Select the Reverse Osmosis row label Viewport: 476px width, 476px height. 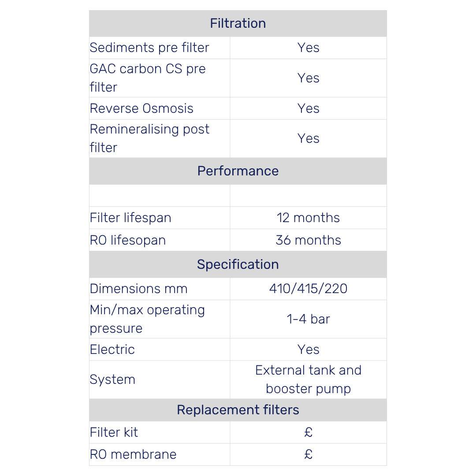[141, 108]
